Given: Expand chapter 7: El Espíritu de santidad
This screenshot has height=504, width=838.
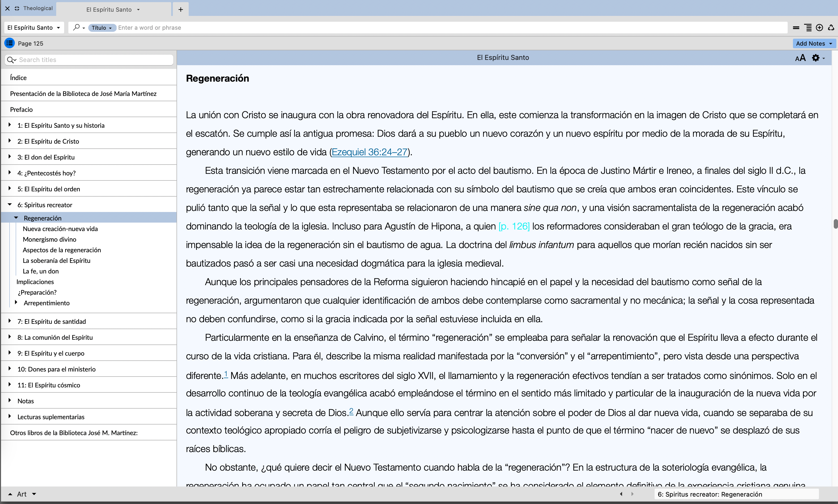Looking at the screenshot, I should coord(10,321).
